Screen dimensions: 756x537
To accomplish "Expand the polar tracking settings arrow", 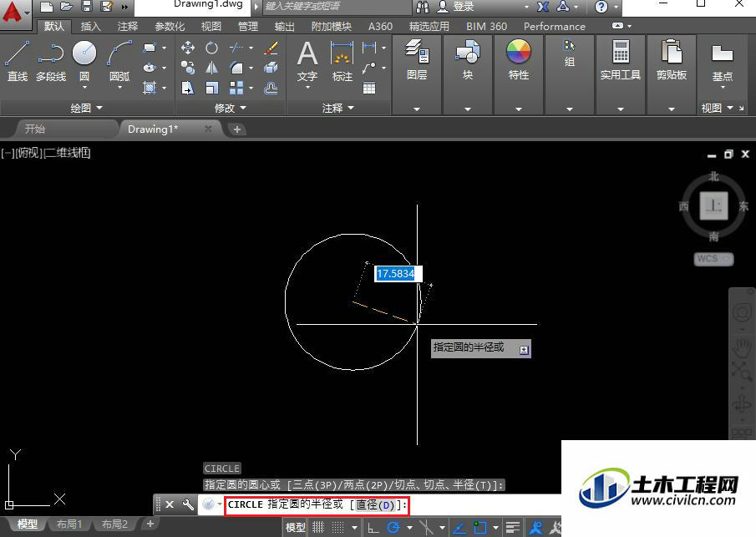I will click(409, 527).
